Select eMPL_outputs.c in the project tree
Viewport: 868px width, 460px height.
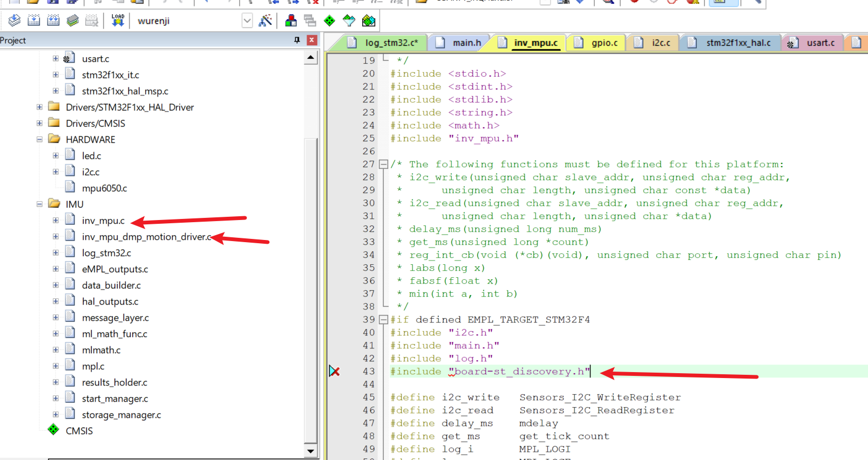[x=114, y=269]
